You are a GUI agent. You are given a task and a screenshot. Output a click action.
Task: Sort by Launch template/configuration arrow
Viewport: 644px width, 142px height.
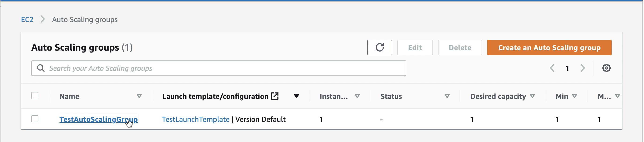point(296,96)
